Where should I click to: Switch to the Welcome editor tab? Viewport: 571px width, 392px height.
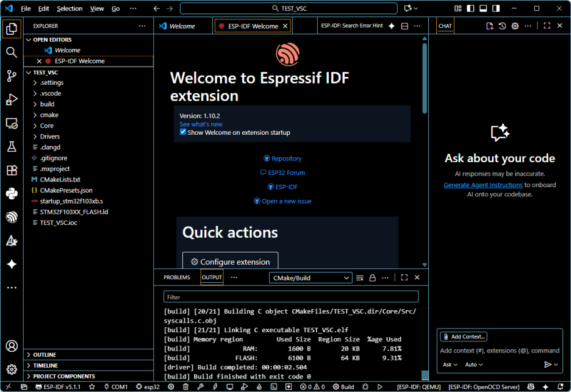(182, 26)
